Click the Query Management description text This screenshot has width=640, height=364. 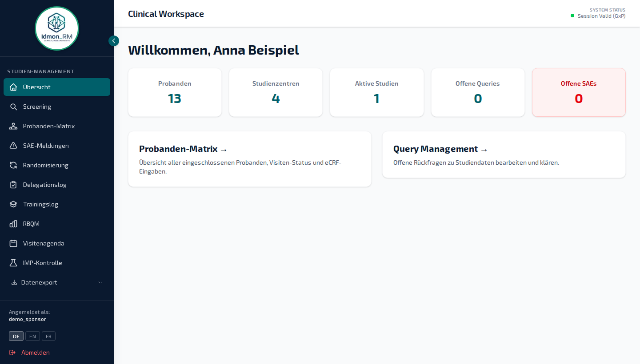pyautogui.click(x=476, y=162)
